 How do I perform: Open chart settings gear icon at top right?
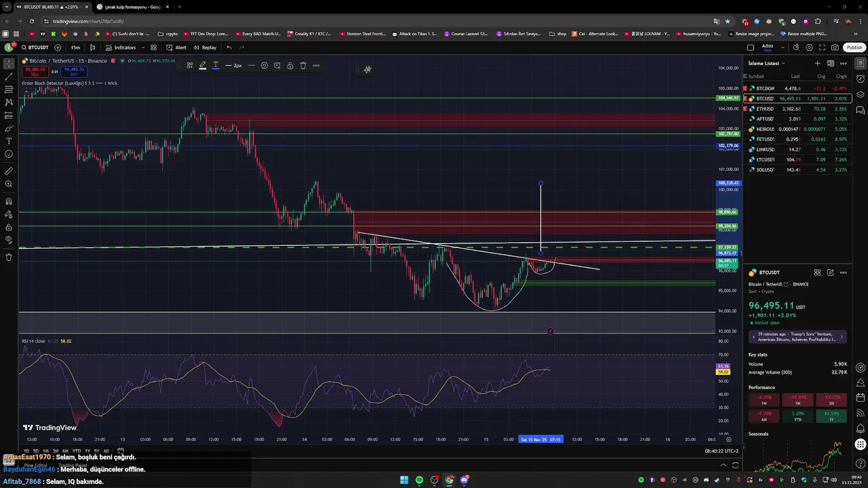pos(809,47)
